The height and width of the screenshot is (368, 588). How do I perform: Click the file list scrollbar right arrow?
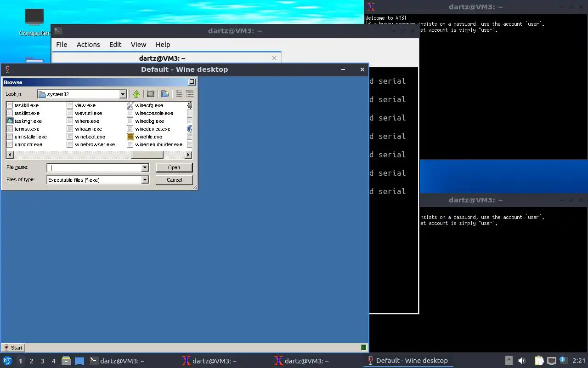tap(188, 155)
